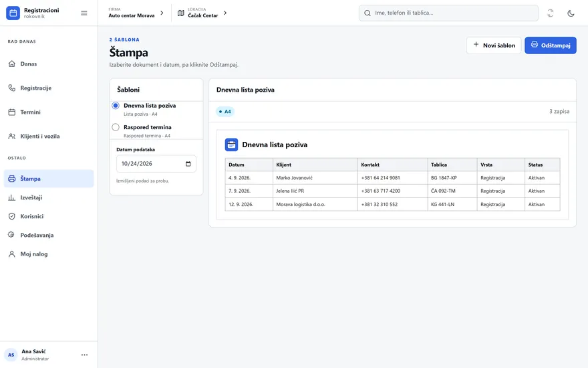
Task: Select Dnevna lista poziva template radio
Action: tap(116, 106)
